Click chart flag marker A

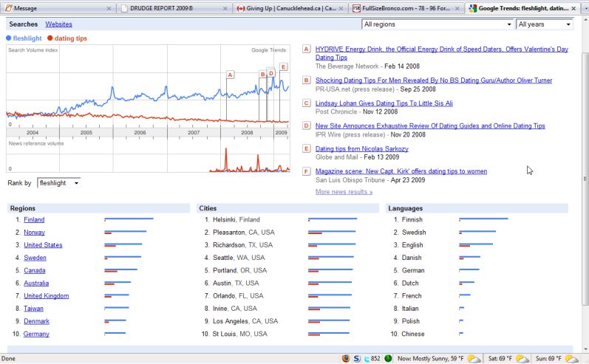[x=231, y=75]
